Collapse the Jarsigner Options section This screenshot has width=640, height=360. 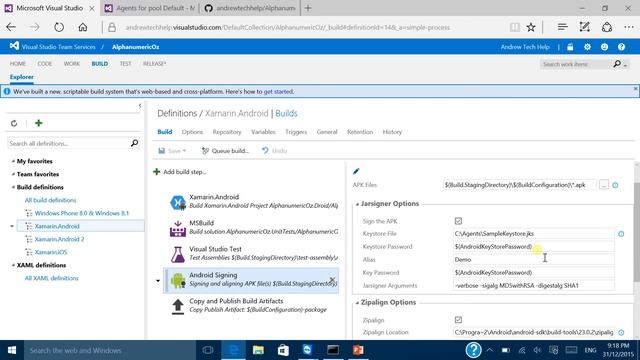coord(357,204)
